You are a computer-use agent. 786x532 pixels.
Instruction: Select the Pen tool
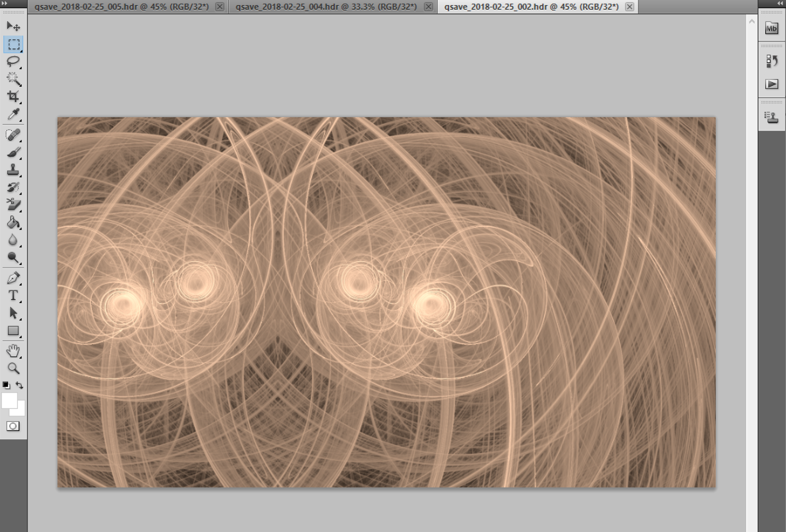(x=13, y=278)
